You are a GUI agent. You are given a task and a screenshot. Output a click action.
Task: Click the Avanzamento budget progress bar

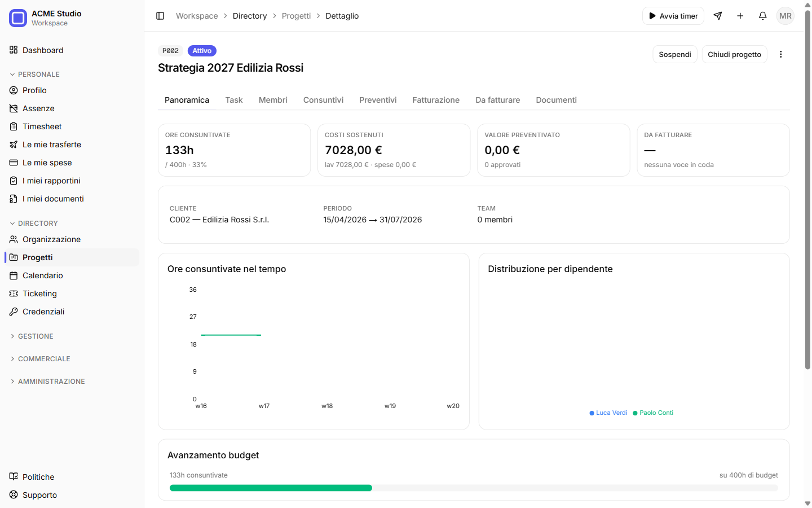coord(474,488)
